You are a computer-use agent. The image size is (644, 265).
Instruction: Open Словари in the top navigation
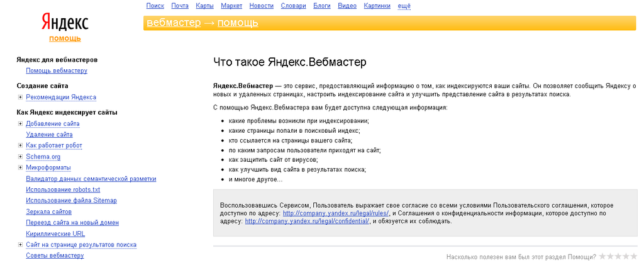pyautogui.click(x=293, y=6)
